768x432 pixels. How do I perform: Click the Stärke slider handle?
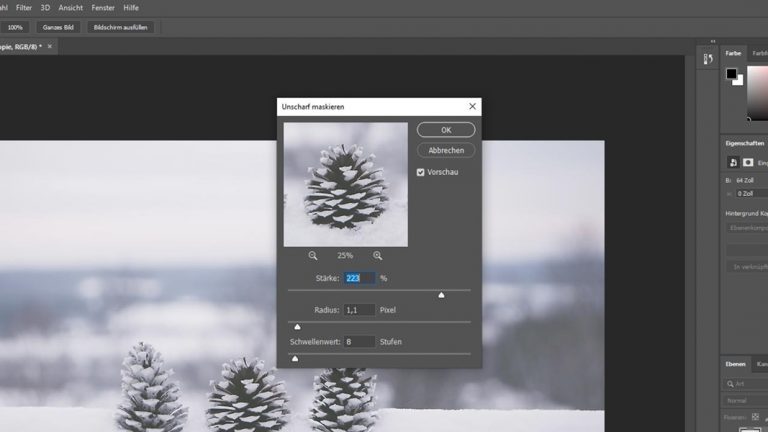pos(441,295)
